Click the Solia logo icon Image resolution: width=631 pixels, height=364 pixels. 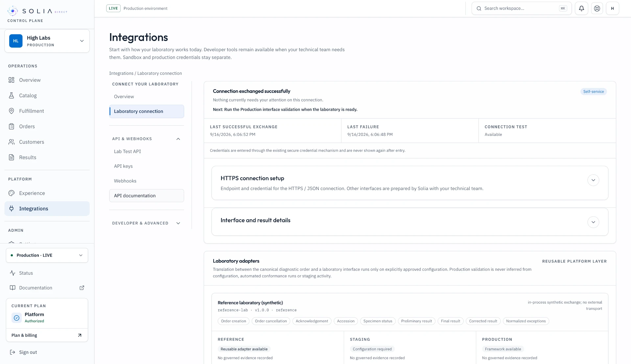coord(13,11)
